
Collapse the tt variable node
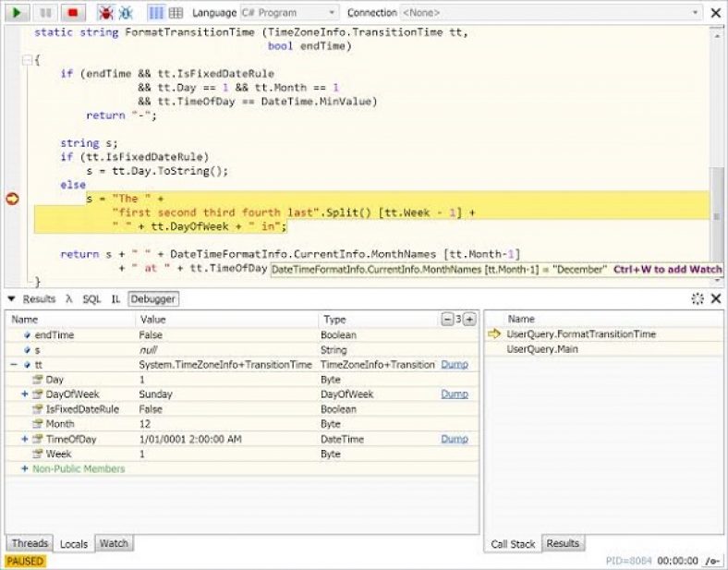click(x=13, y=365)
